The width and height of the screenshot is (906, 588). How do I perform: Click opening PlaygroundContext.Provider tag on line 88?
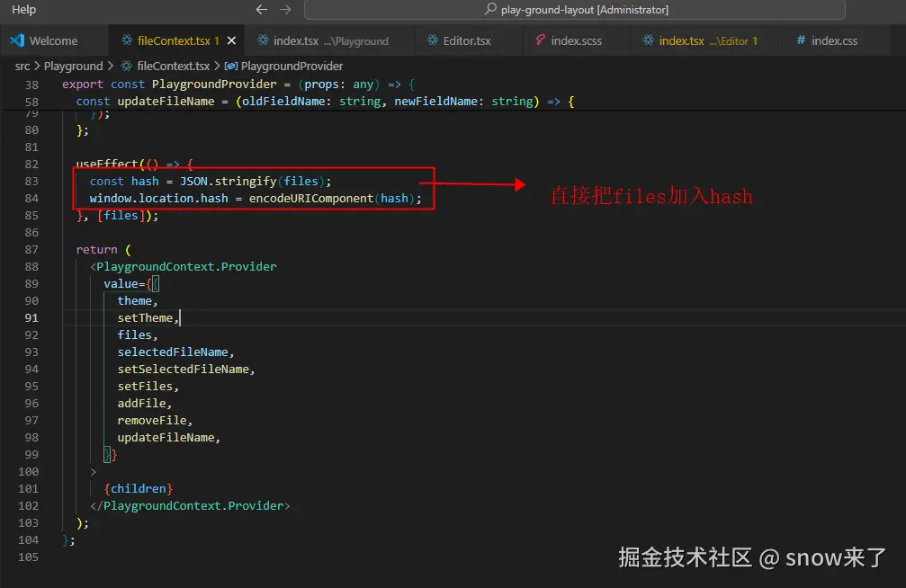pos(184,266)
